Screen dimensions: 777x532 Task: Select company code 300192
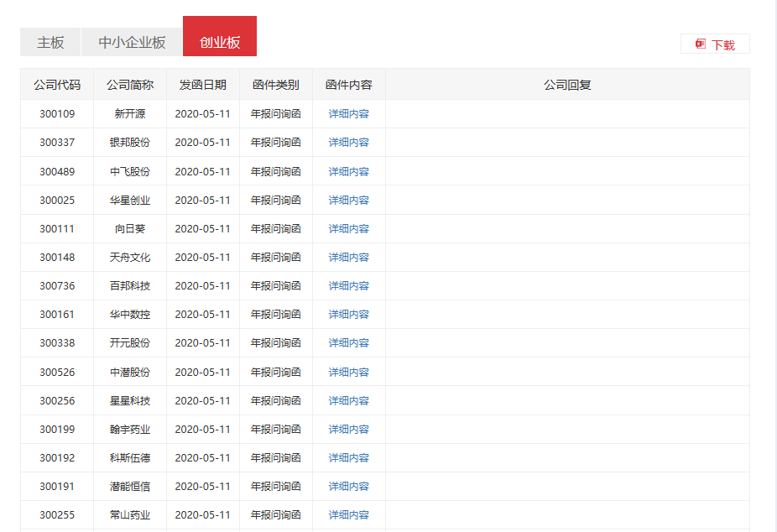click(x=57, y=457)
